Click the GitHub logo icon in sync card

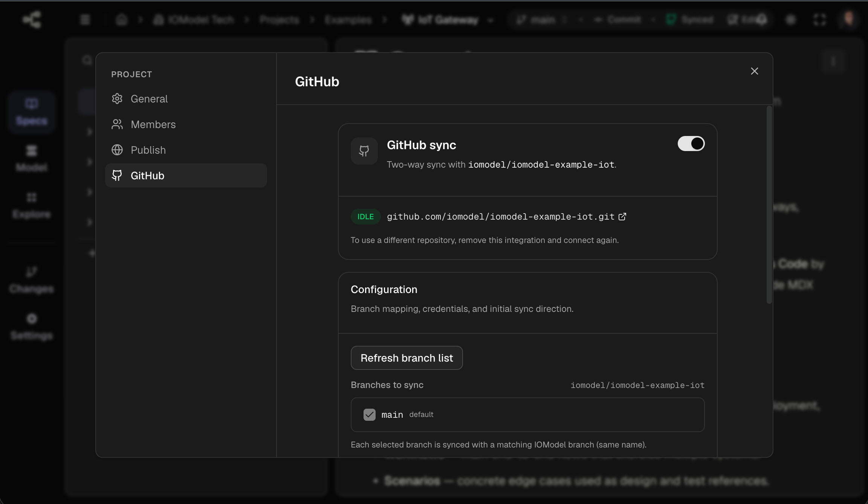(x=364, y=151)
